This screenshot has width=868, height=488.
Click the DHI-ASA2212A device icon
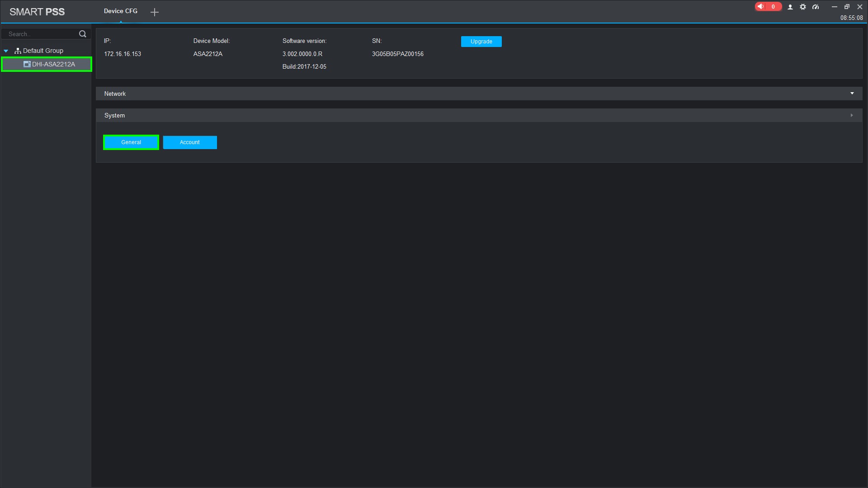tap(27, 64)
